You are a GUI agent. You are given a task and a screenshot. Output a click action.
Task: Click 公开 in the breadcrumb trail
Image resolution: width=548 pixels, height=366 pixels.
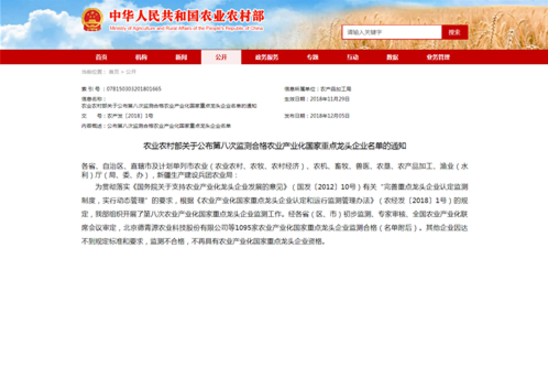(x=131, y=72)
